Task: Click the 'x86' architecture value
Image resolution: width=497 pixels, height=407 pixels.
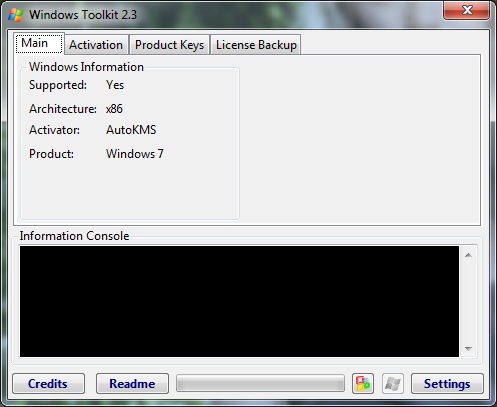Action: point(114,109)
